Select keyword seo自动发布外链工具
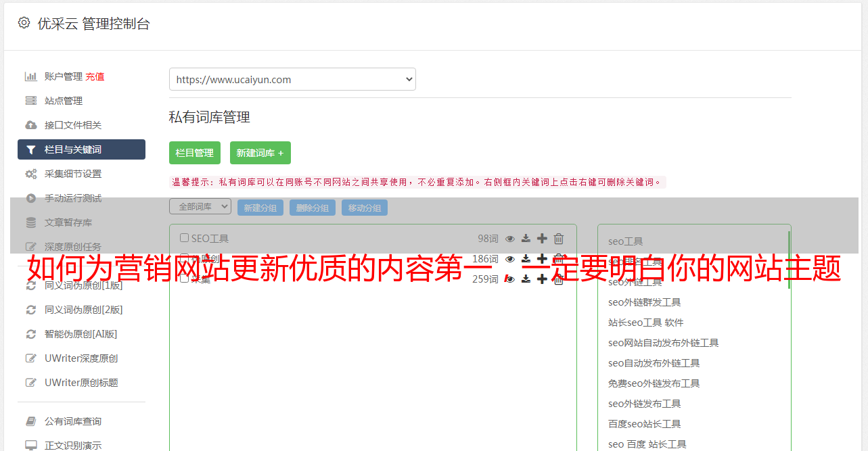868x451 pixels. (x=654, y=363)
